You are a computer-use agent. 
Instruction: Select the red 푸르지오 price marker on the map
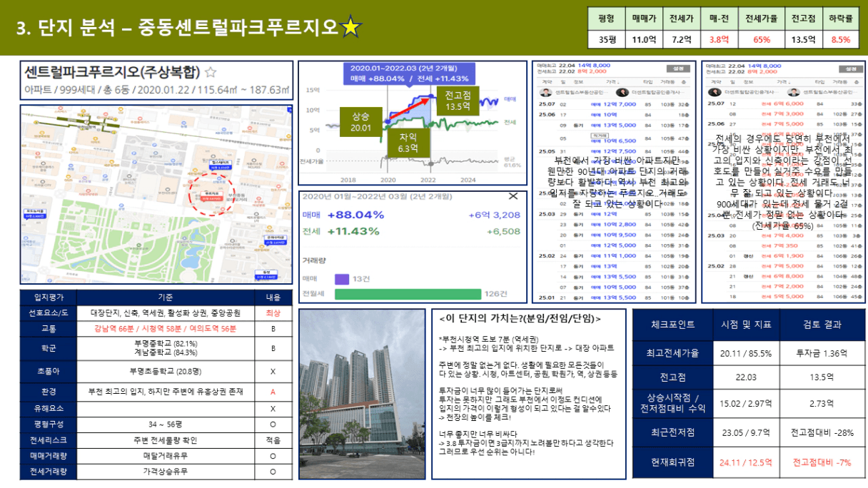tap(211, 195)
